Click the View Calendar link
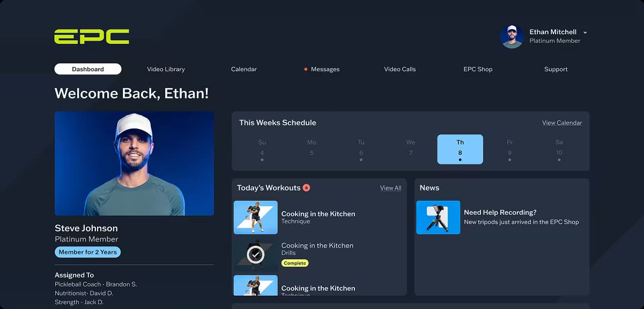This screenshot has height=309, width=644. click(x=562, y=123)
